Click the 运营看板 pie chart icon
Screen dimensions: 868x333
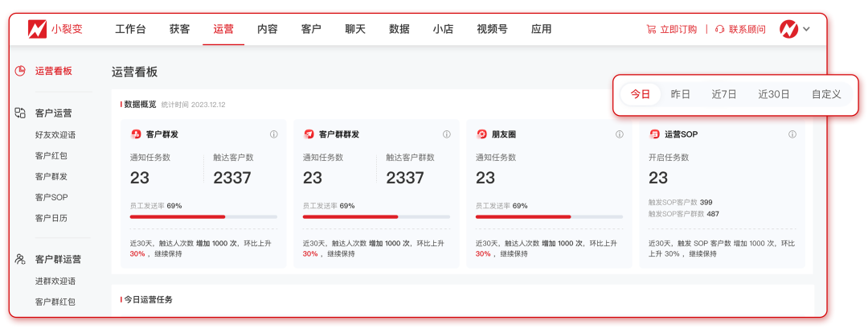21,71
